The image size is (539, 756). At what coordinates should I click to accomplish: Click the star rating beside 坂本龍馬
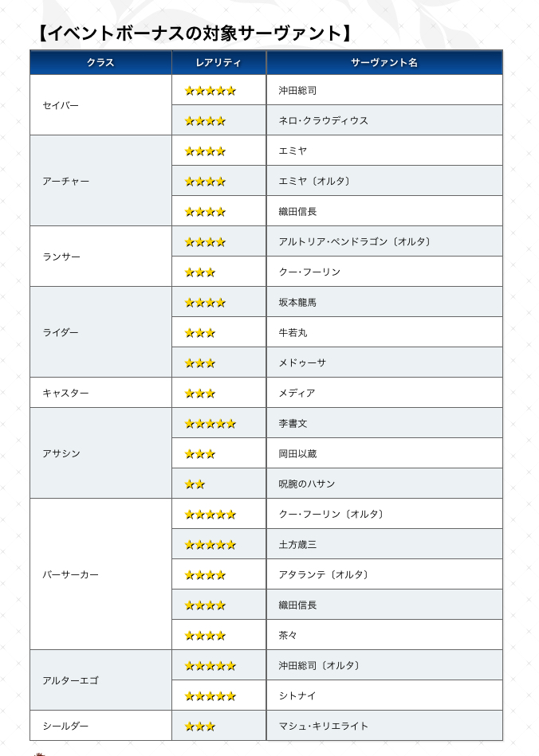click(x=205, y=303)
